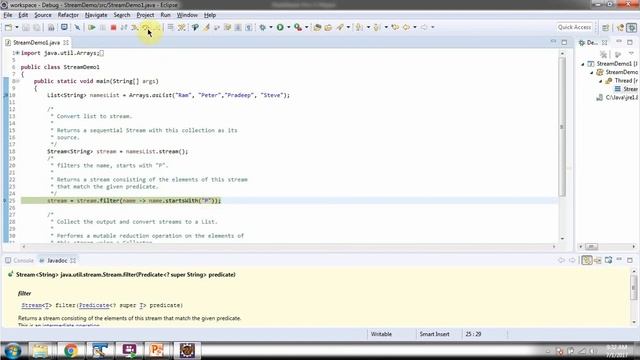Click the green Run button
This screenshot has height=360, width=640.
280,27
